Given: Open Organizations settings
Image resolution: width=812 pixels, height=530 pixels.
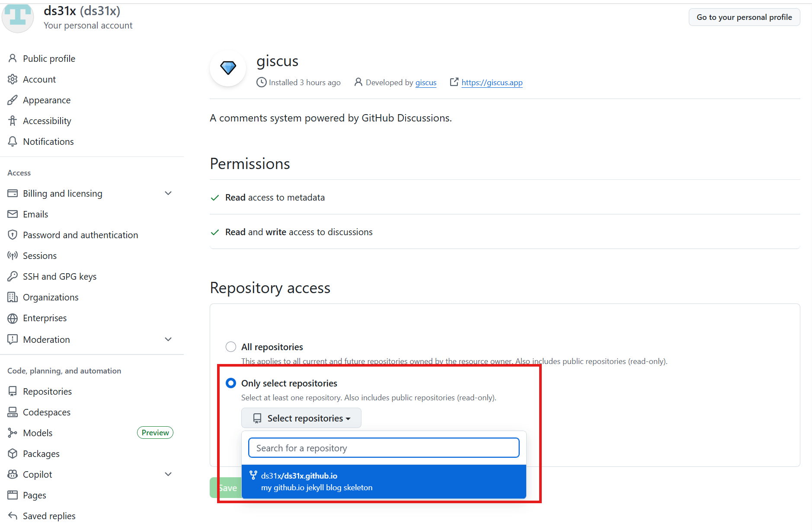Looking at the screenshot, I should (51, 297).
